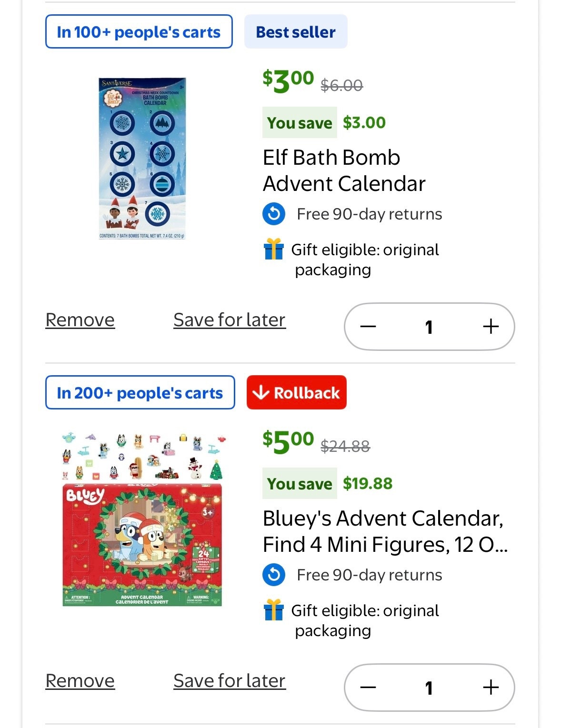Click the Rollback badge on Bluey's calendar

click(296, 392)
